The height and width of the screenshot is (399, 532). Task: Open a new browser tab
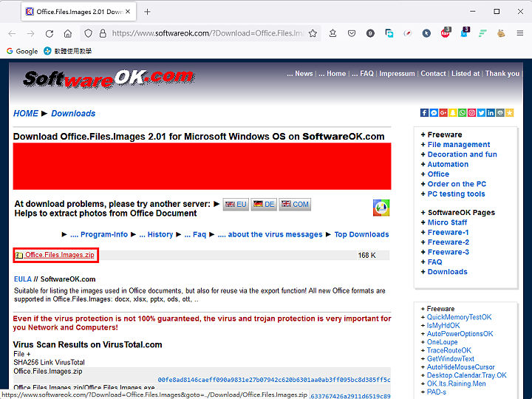pos(147,12)
